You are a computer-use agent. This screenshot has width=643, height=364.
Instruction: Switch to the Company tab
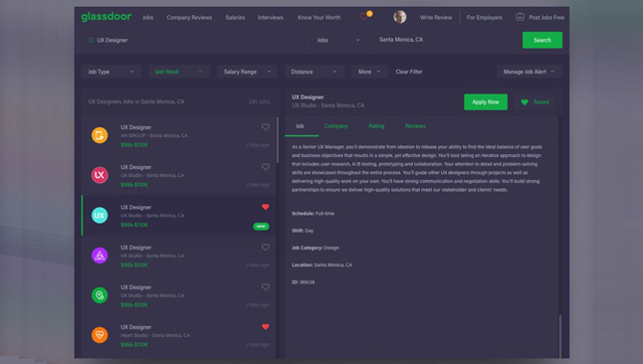(335, 126)
